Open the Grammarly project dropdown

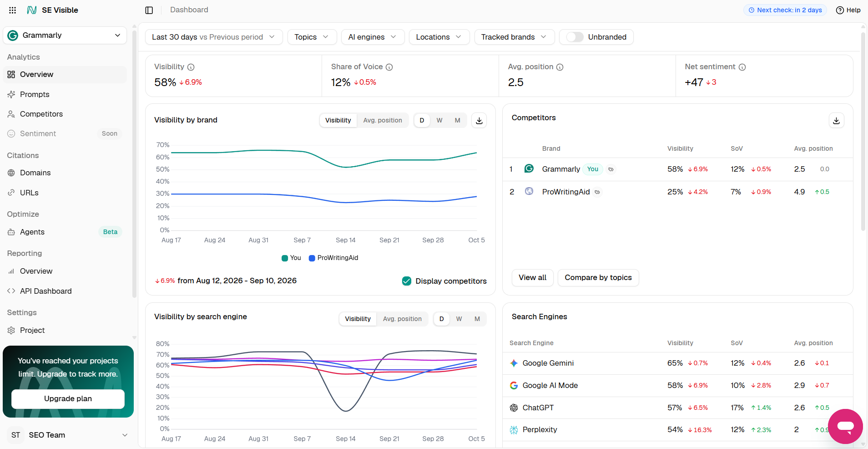(65, 36)
